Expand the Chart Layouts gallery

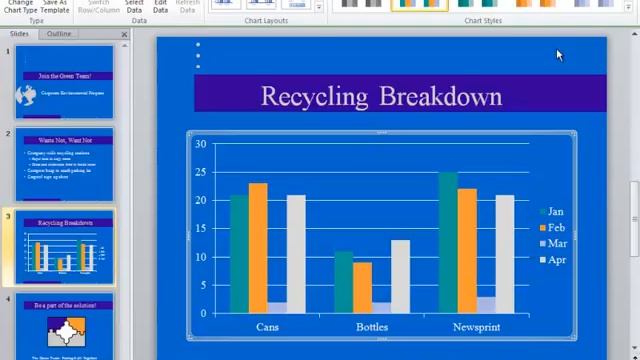[x=319, y=7]
